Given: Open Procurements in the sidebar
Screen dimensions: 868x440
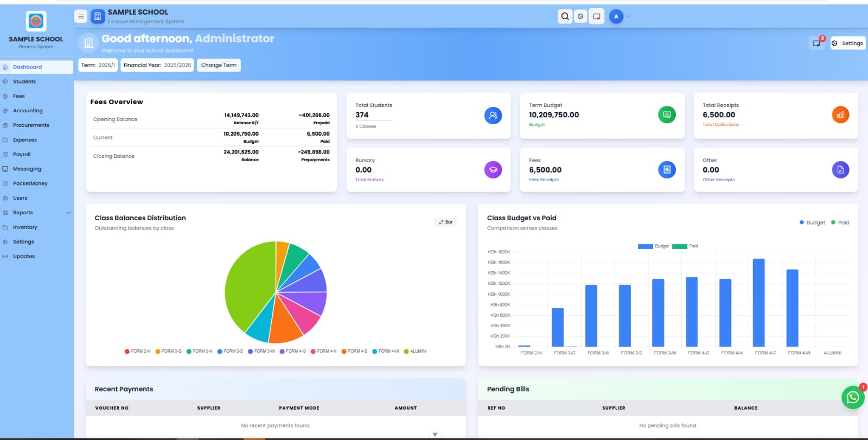Looking at the screenshot, I should [36, 125].
